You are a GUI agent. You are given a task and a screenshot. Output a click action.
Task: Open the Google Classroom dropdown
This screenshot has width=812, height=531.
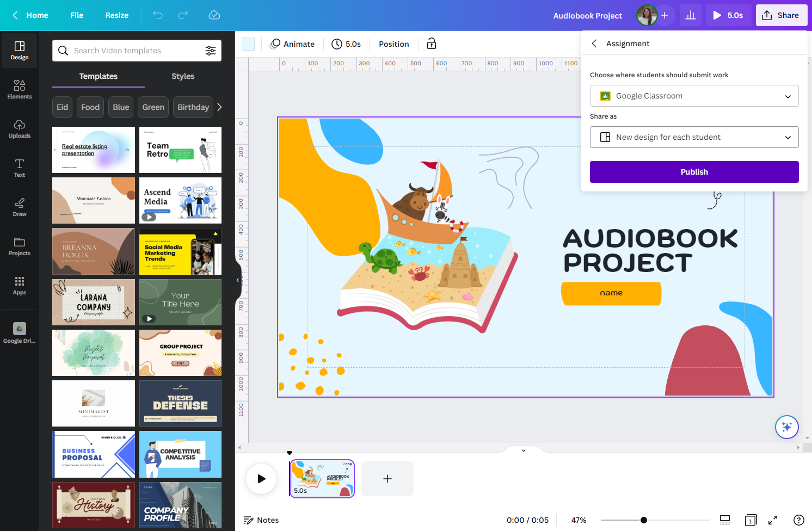tap(694, 96)
